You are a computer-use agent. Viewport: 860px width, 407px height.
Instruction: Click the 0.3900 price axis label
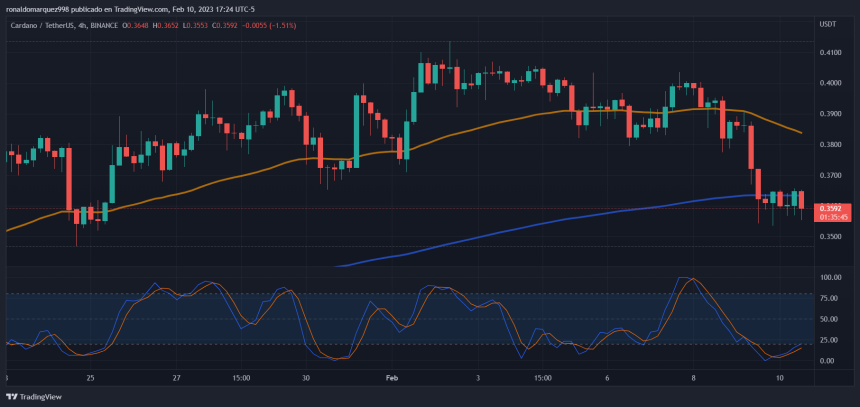tap(829, 114)
